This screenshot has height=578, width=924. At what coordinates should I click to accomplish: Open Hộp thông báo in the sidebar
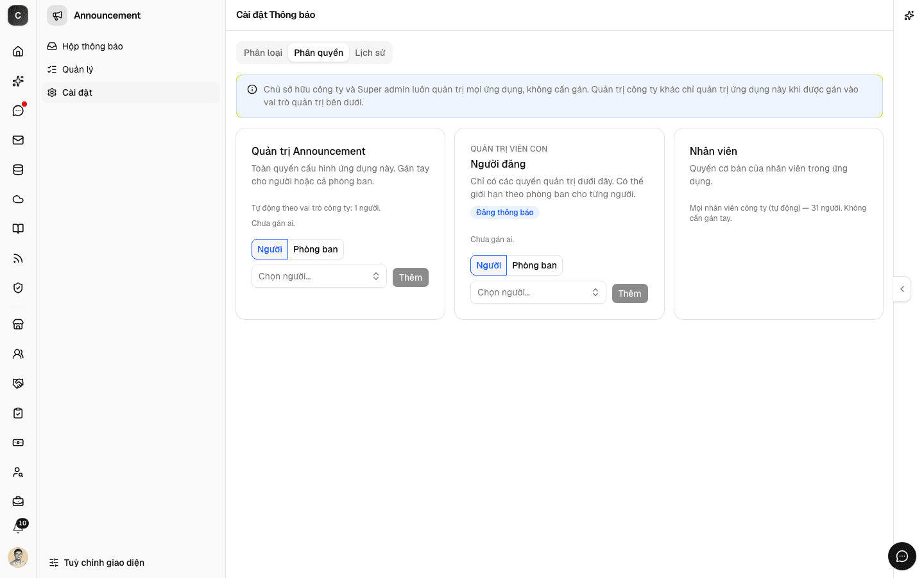pos(131,46)
